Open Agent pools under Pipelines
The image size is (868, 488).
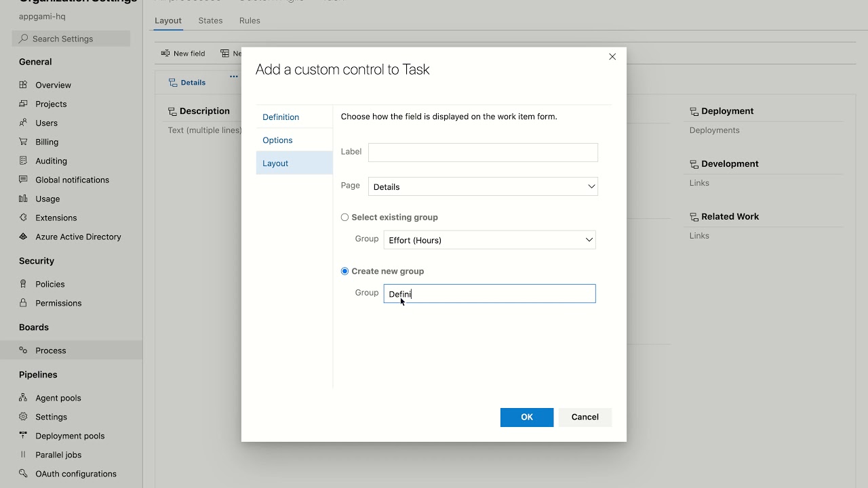point(58,398)
